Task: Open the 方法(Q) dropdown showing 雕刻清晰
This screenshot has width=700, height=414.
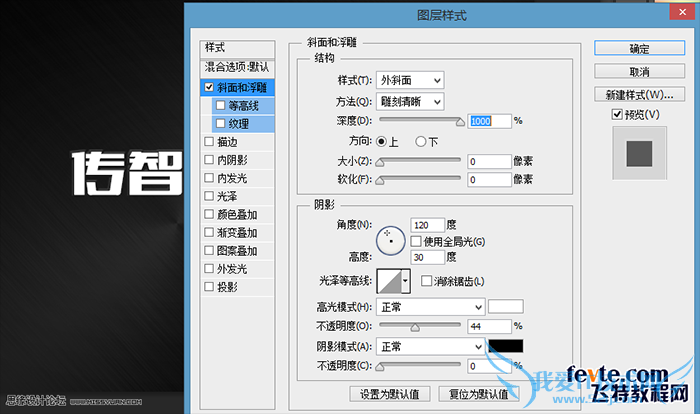Action: 410,102
